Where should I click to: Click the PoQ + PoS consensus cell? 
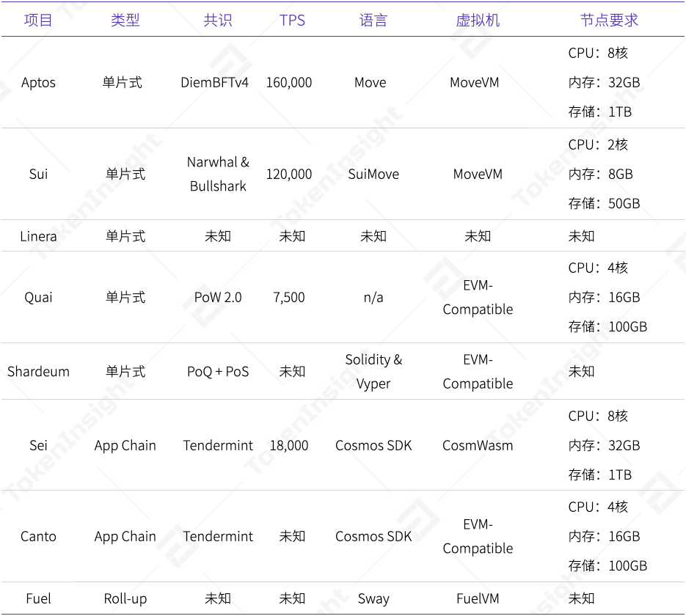(x=218, y=371)
